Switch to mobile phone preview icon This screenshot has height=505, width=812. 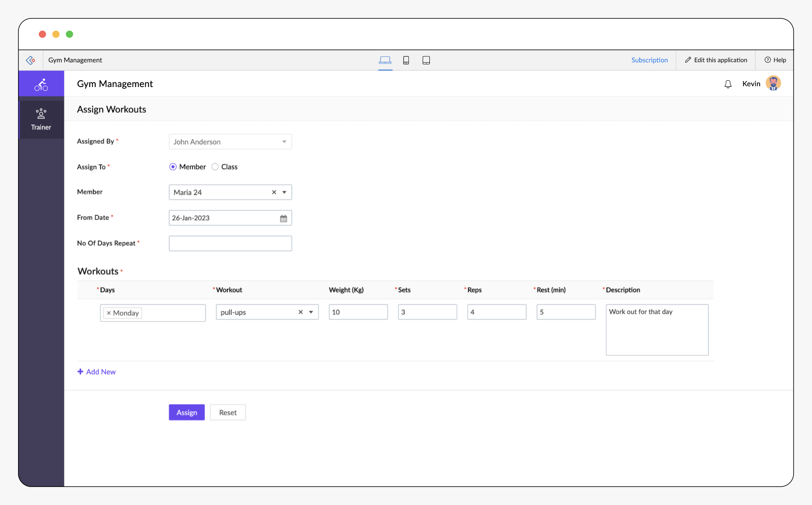click(406, 60)
